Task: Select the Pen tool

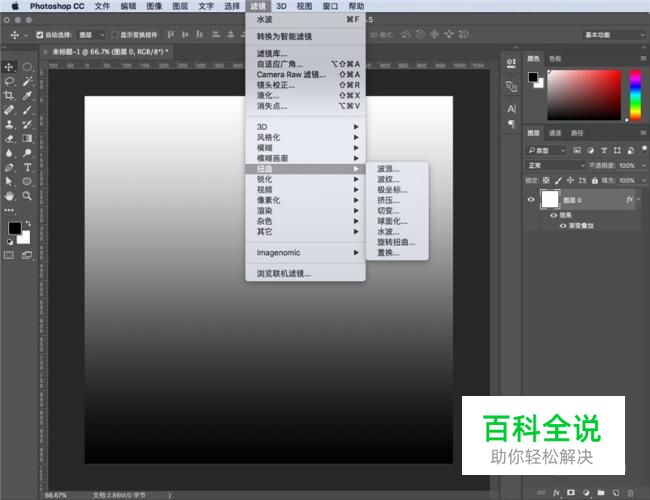Action: point(9,167)
